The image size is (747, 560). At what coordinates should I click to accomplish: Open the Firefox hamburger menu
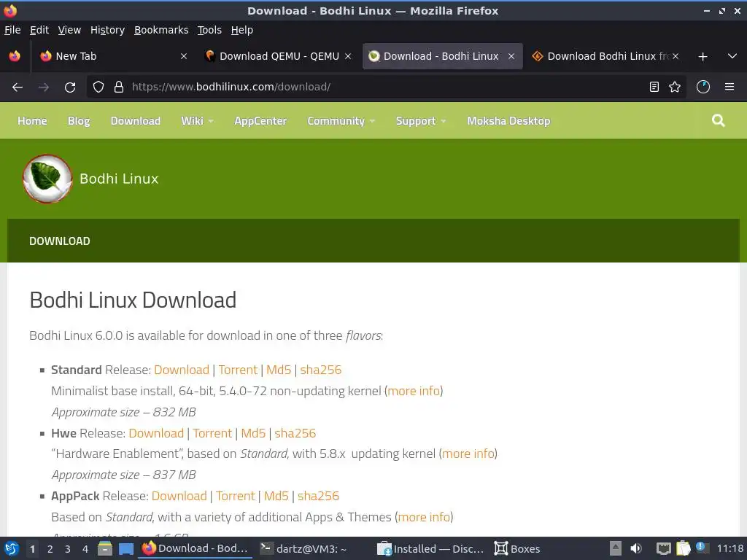tap(729, 87)
